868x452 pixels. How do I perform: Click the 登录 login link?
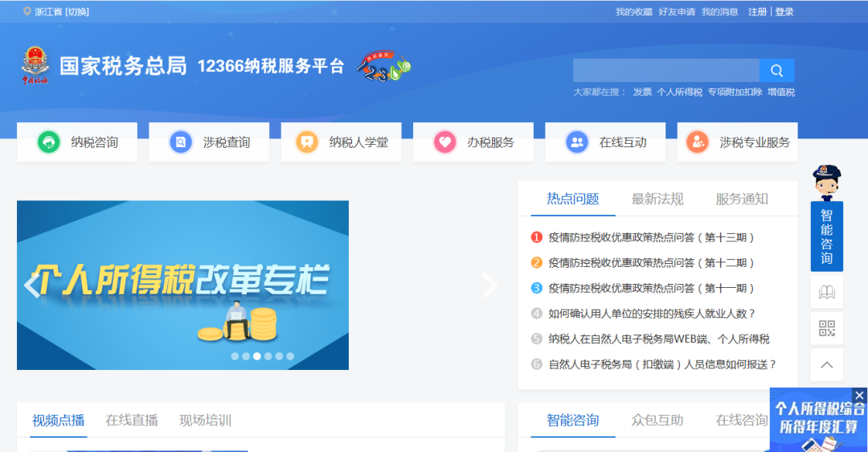click(x=784, y=11)
